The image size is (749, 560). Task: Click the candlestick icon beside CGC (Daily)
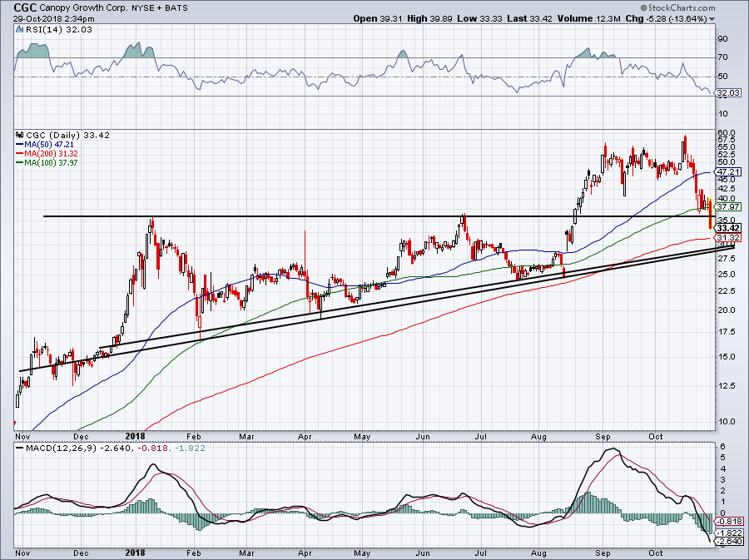(19, 135)
